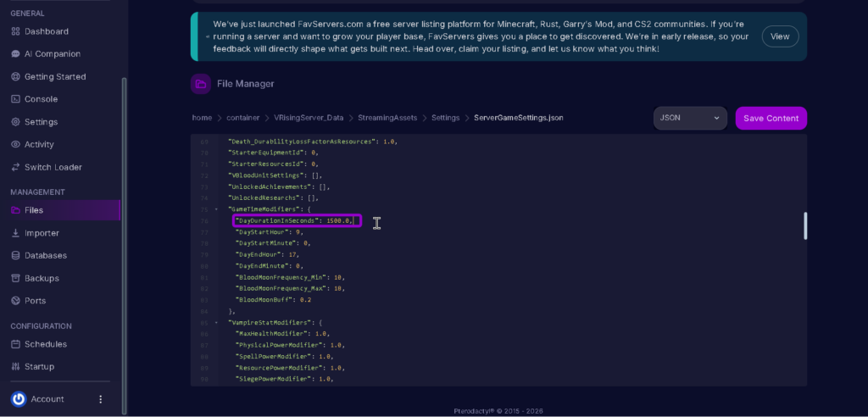Open the Schedules calendar icon

tap(15, 344)
